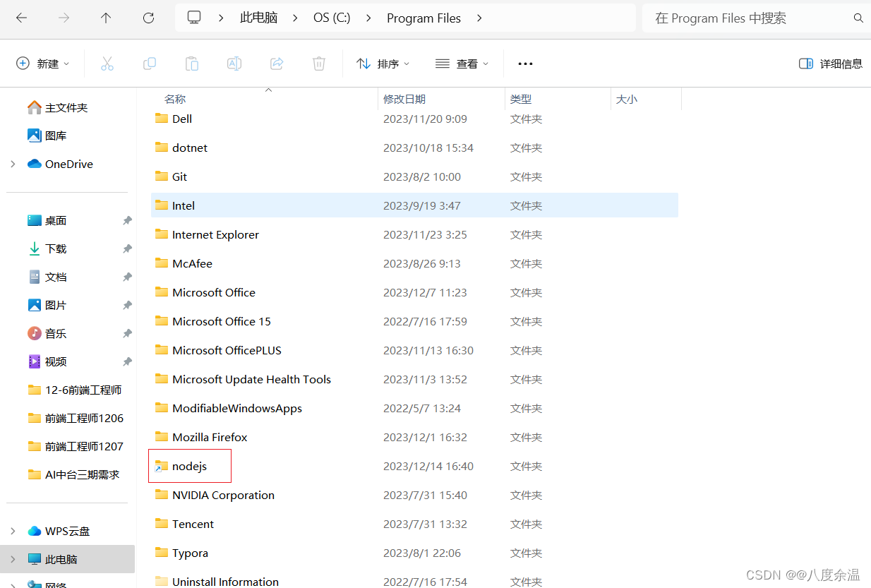
Task: Sort by the 类型 column header
Action: (521, 100)
